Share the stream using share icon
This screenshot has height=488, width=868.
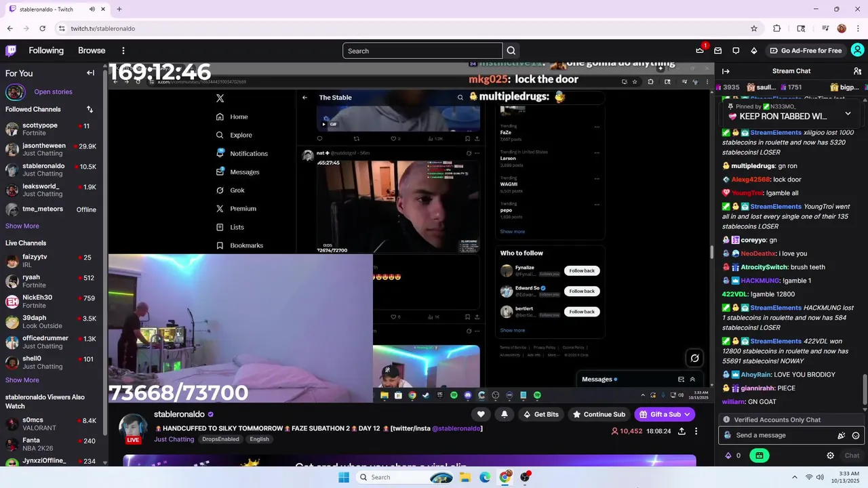[x=682, y=431]
